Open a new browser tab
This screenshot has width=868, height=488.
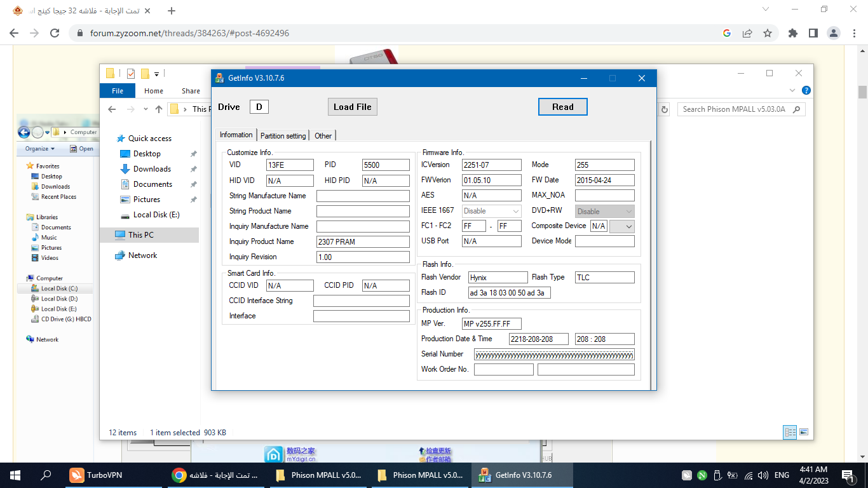[172, 11]
